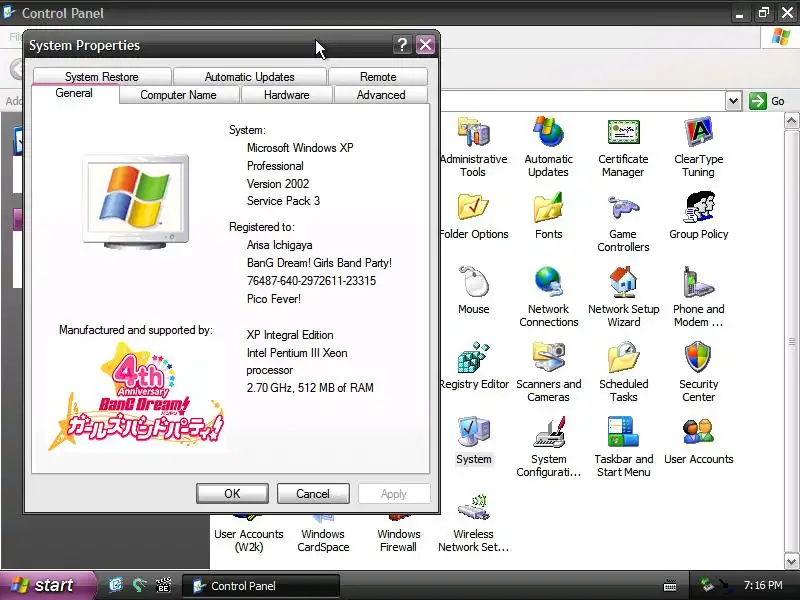Image resolution: width=800 pixels, height=600 pixels.
Task: Open Windows CardSpace item
Action: pyautogui.click(x=323, y=540)
